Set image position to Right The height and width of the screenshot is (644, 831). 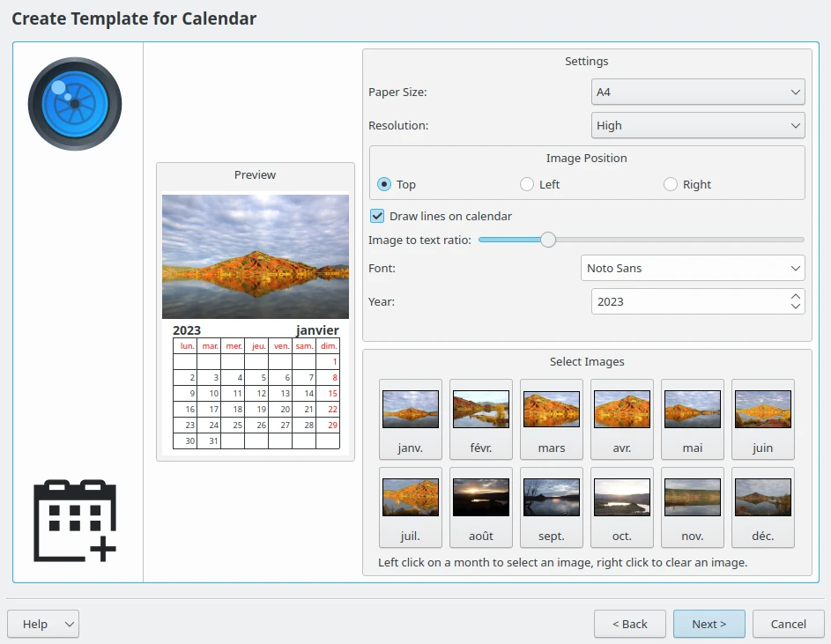click(x=671, y=184)
